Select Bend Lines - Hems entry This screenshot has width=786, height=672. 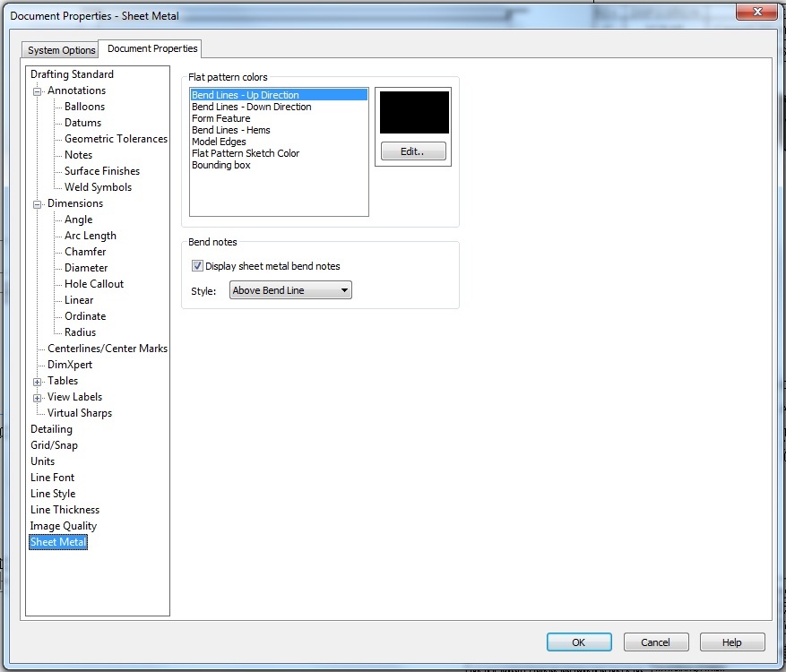tap(279, 130)
